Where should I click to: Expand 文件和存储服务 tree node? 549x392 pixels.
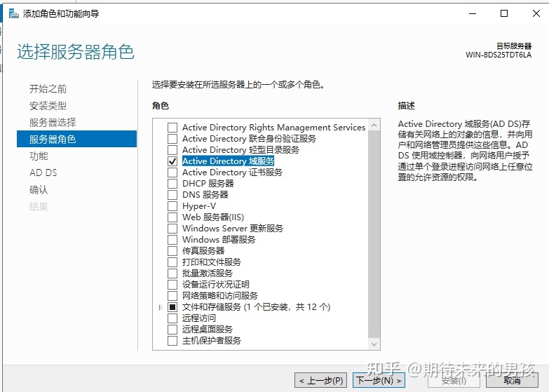[161, 307]
